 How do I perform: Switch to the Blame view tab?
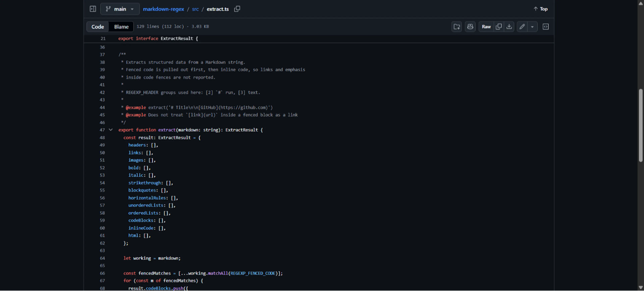121,27
